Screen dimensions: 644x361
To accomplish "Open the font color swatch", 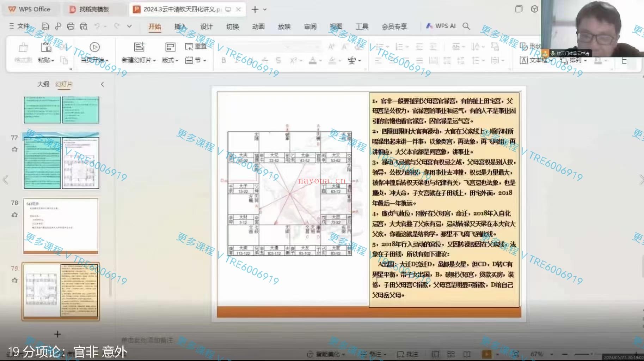I will coord(312,61).
